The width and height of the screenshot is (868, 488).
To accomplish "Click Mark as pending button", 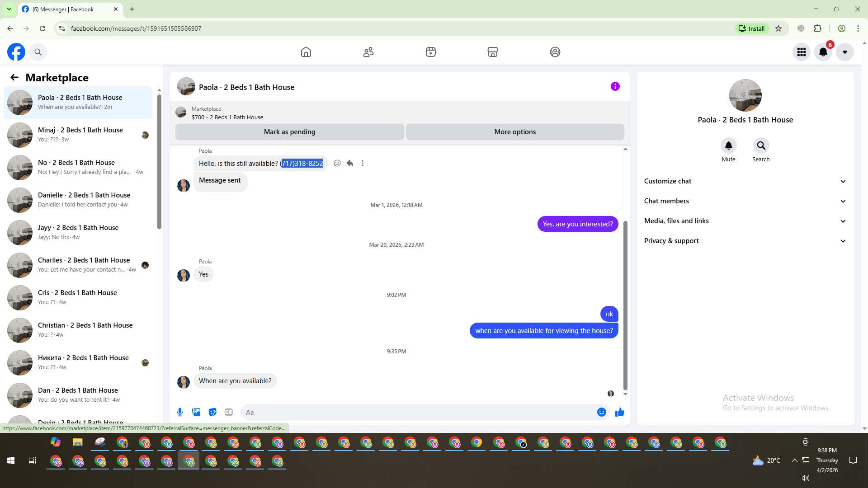I will [x=290, y=132].
